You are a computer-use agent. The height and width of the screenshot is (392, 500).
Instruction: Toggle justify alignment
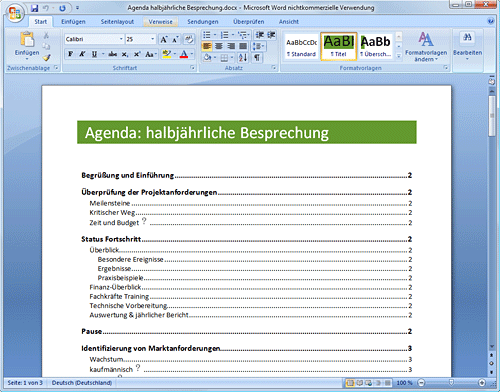click(x=243, y=46)
